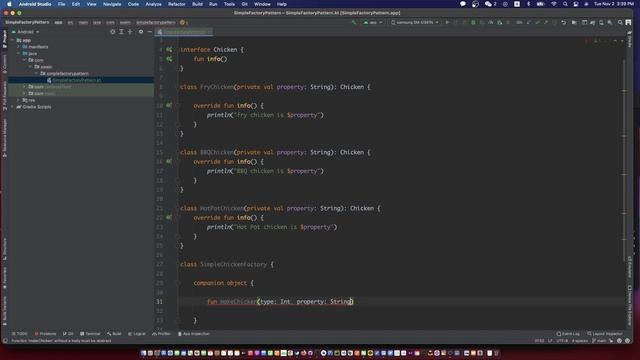Click the Debug app bug icon
The width and height of the screenshot is (640, 360).
pyautogui.click(x=473, y=22)
